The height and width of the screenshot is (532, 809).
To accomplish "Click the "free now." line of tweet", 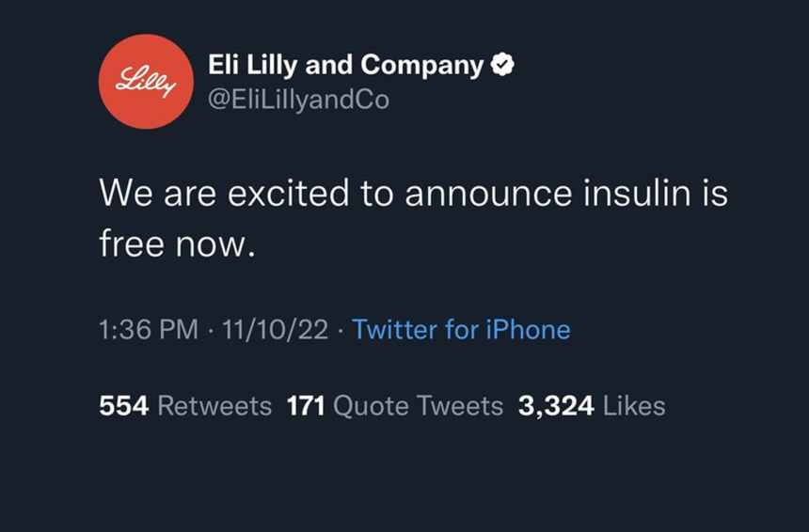I will (177, 244).
